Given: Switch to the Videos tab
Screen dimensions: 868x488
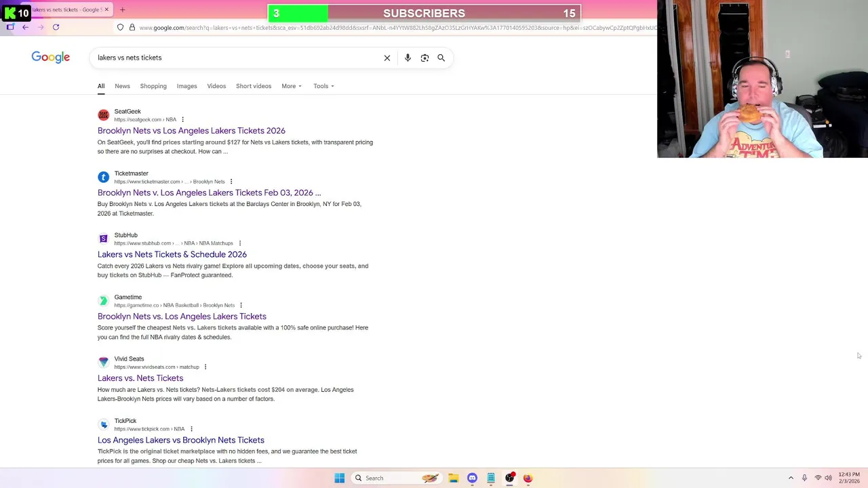Looking at the screenshot, I should (216, 86).
